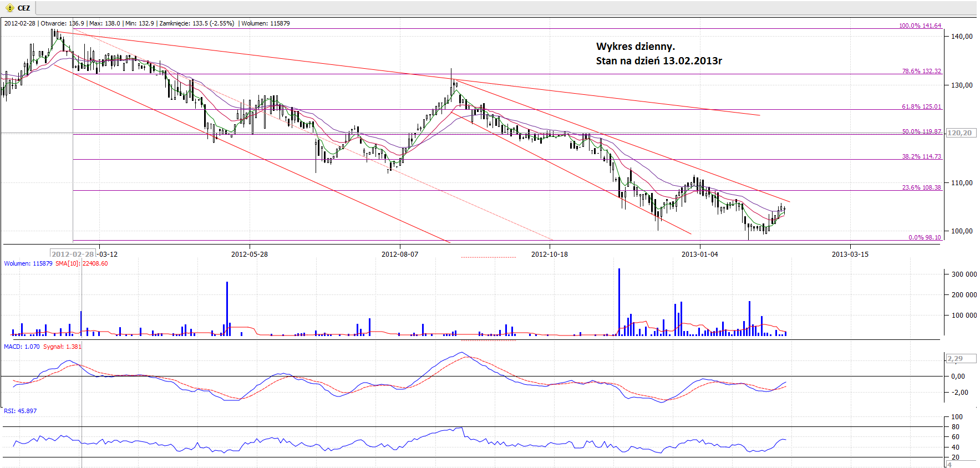This screenshot has width=980, height=468.
Task: Click the 60 level on RSI axis
Action: [x=955, y=437]
